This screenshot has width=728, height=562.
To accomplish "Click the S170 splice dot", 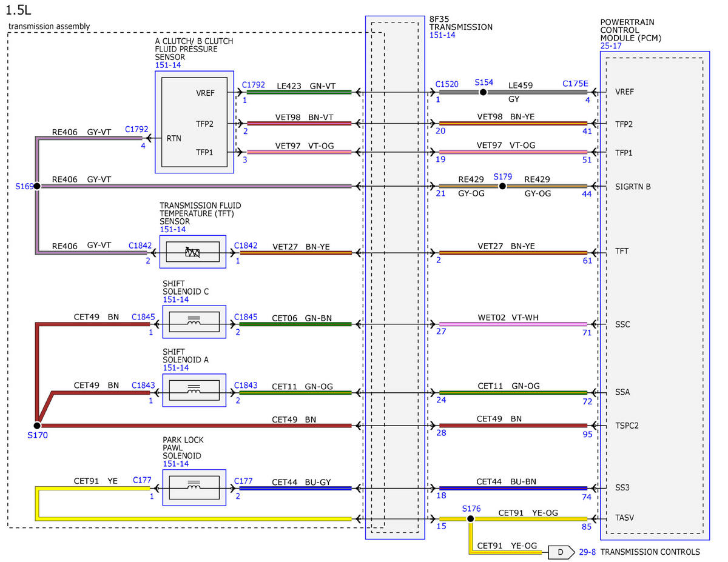I will pos(37,426).
